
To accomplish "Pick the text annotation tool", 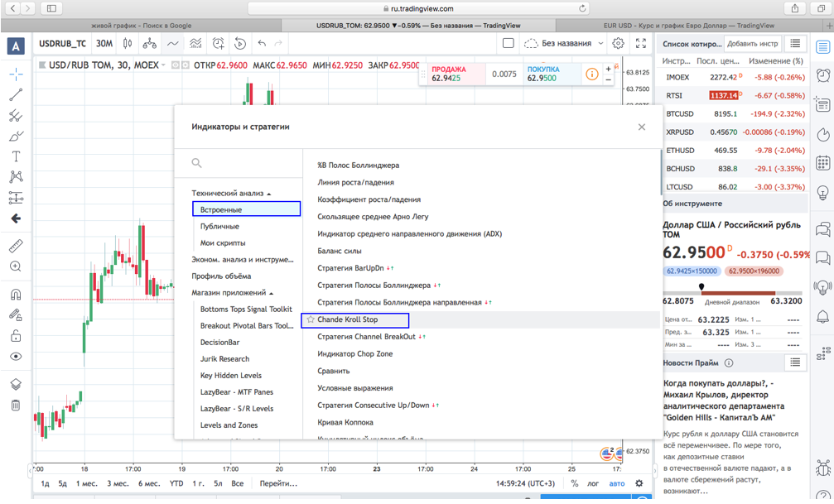I will (16, 156).
